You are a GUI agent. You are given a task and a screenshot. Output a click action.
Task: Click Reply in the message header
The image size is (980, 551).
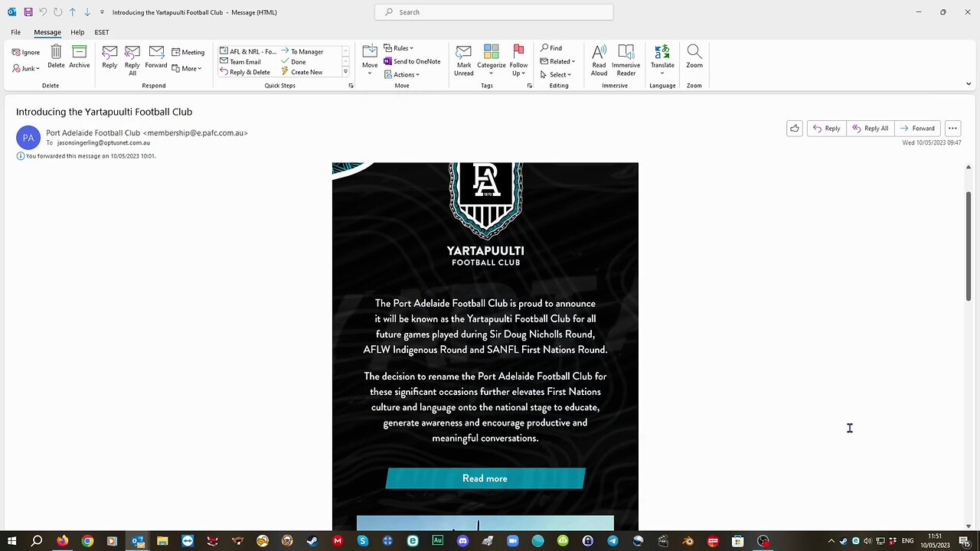coord(827,129)
